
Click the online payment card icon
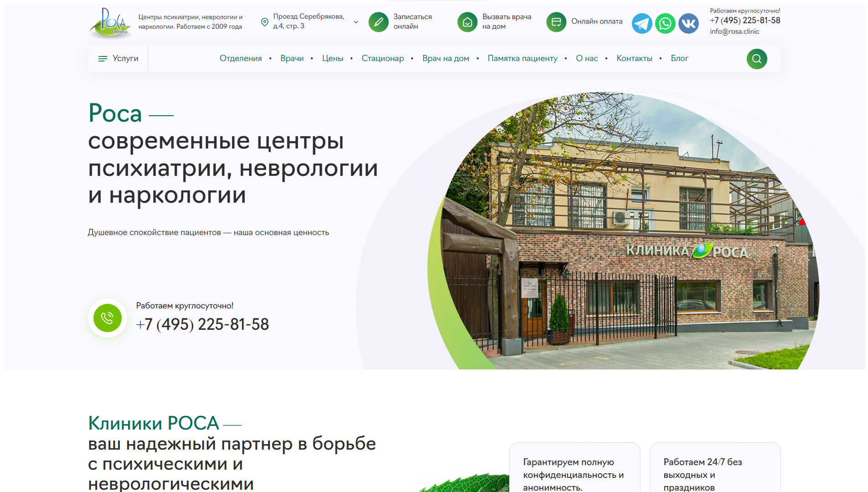pyautogui.click(x=556, y=22)
